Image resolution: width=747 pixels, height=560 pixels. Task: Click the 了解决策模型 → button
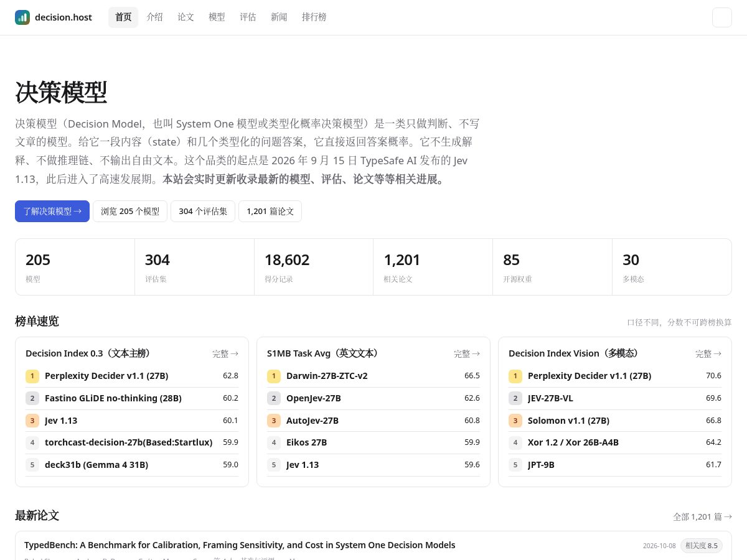tap(52, 211)
